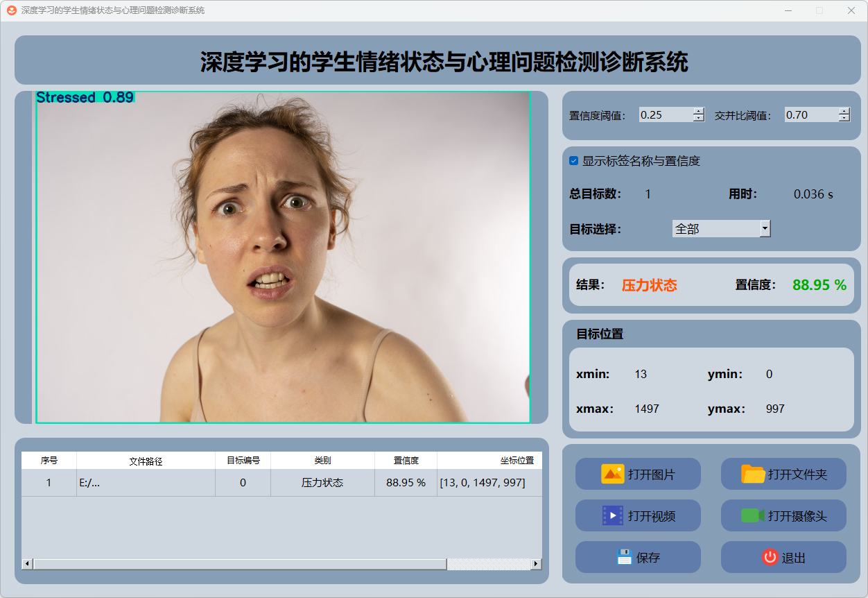This screenshot has height=598, width=868.
Task: Click the floppy disk icon on 保存 button
Action: pos(625,557)
